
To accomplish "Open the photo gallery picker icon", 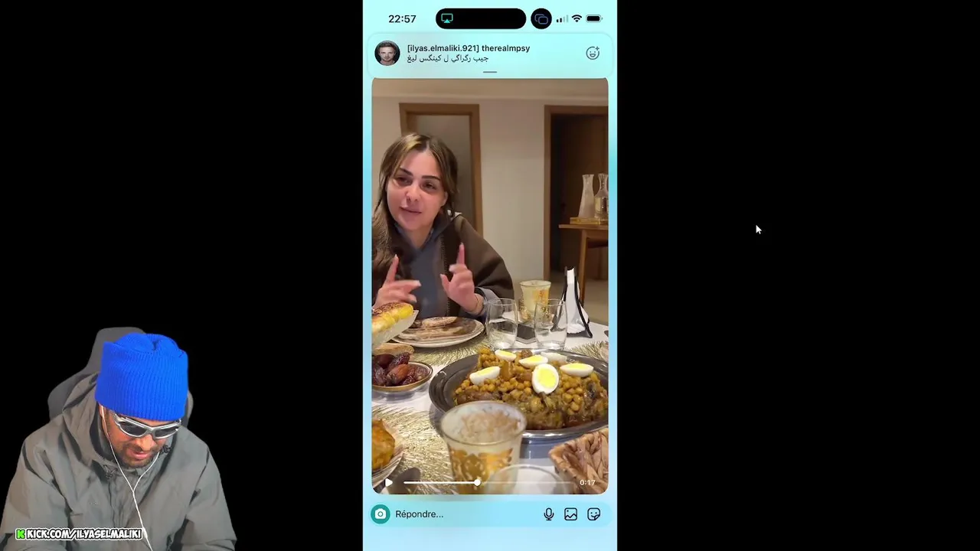I will [571, 514].
